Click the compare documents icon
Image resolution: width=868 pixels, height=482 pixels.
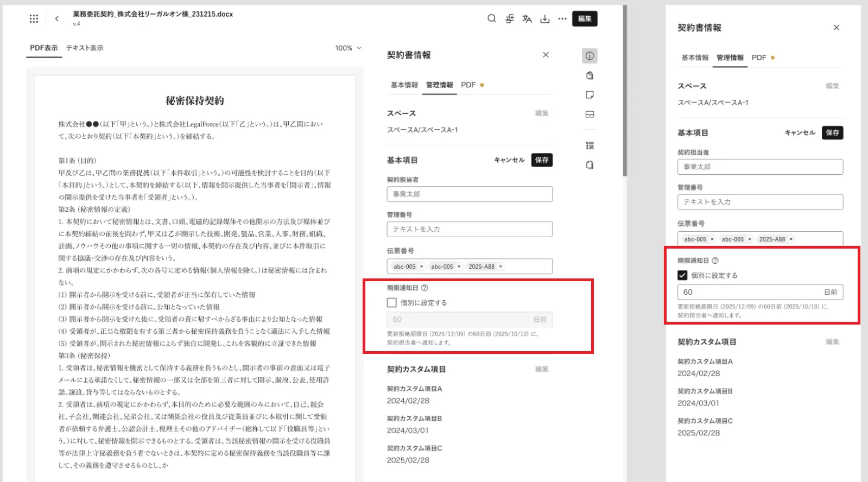pos(509,19)
